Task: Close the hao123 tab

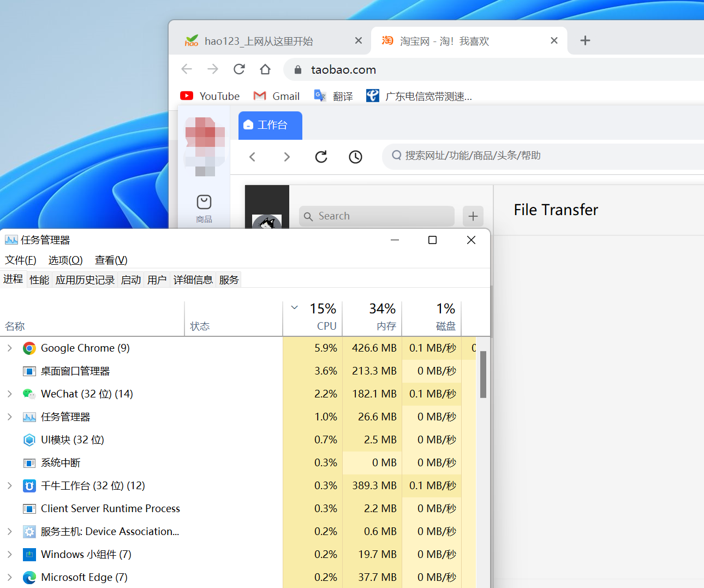Action: [x=359, y=40]
